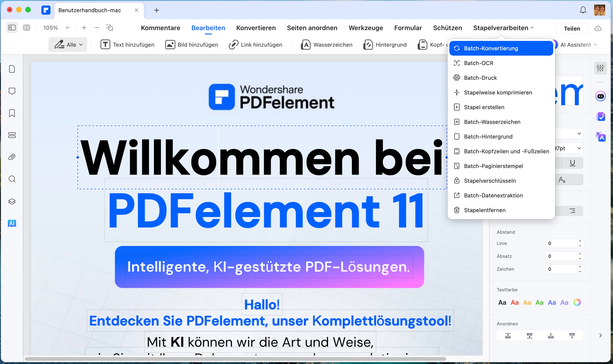Choose the green Aa text color
The width and height of the screenshot is (613, 364).
[539, 302]
